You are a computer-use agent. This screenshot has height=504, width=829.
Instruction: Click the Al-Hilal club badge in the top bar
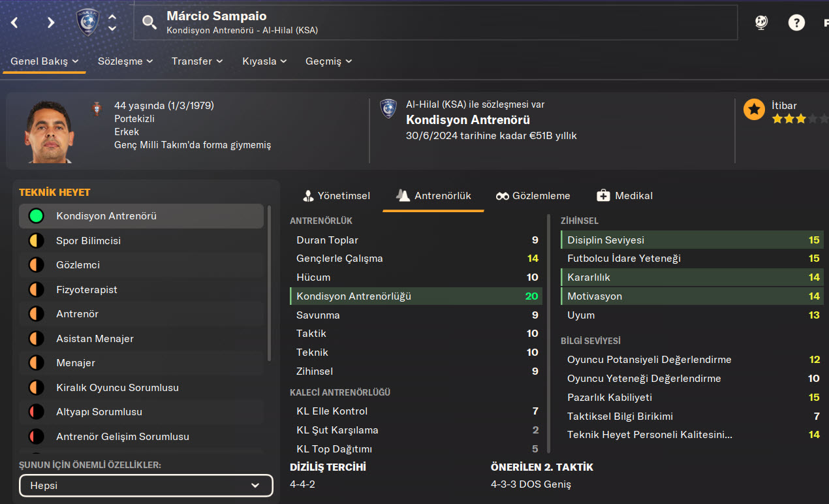point(87,22)
